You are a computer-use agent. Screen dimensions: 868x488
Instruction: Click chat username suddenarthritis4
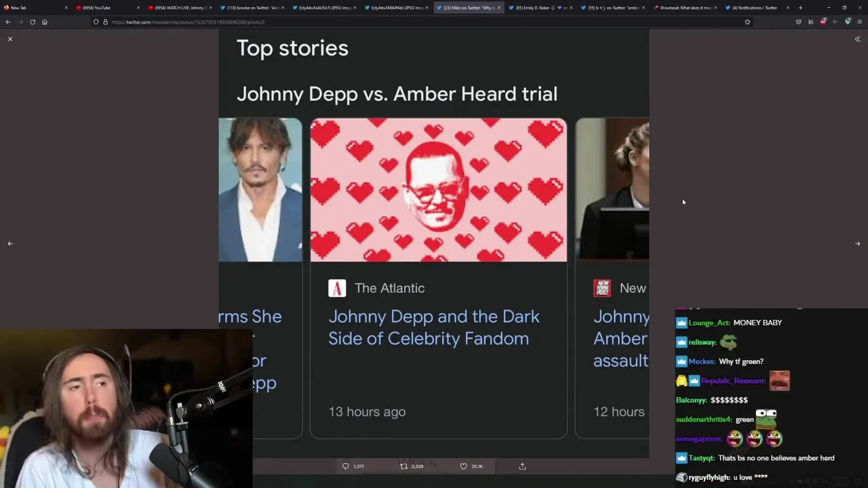tap(704, 420)
